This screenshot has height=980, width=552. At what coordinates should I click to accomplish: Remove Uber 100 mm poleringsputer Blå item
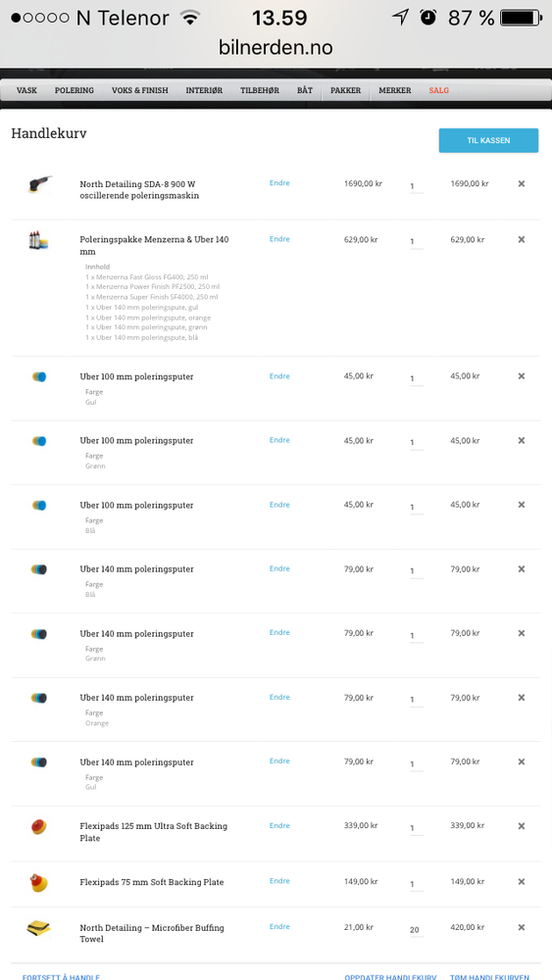(522, 505)
